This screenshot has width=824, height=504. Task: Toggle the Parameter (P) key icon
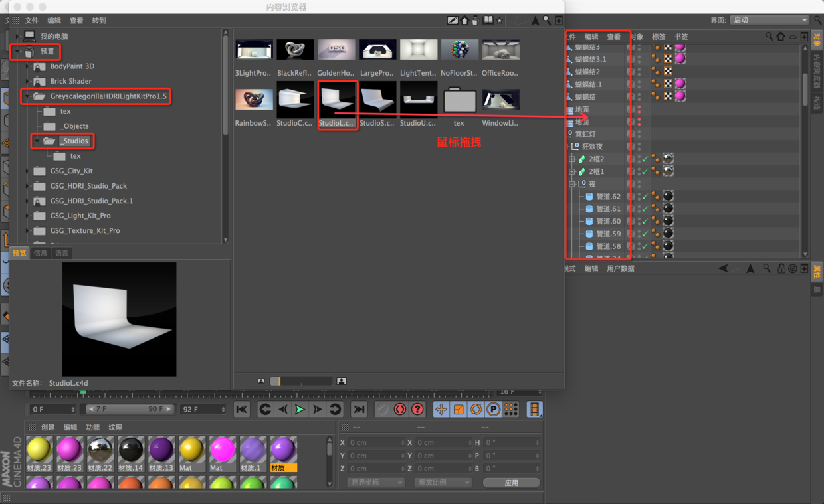click(x=493, y=410)
